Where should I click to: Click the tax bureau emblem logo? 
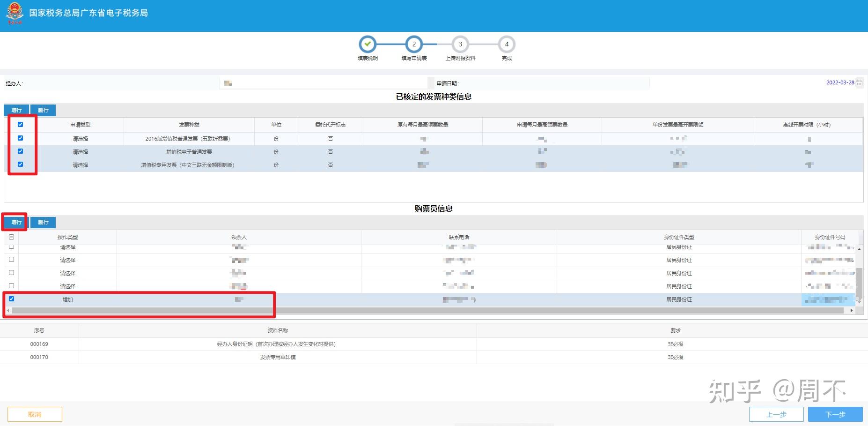15,13
